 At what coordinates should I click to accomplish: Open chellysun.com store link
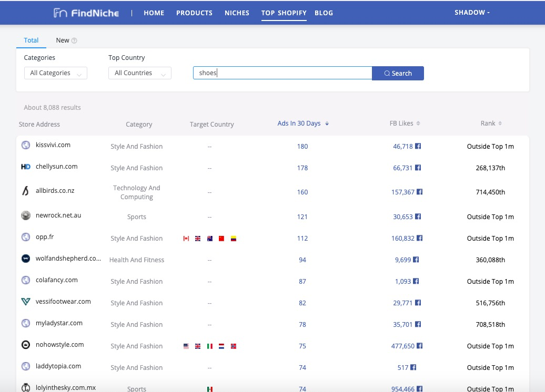point(57,167)
